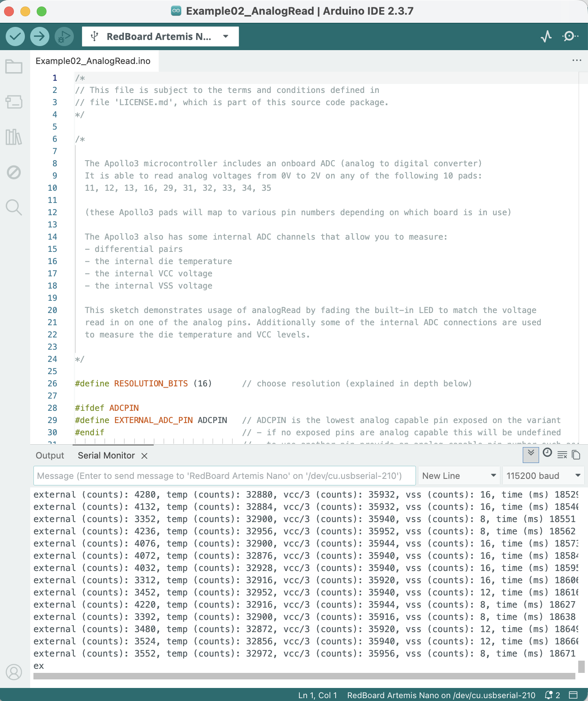The height and width of the screenshot is (701, 588).
Task: Open the Library Manager sidebar icon
Action: tap(14, 137)
